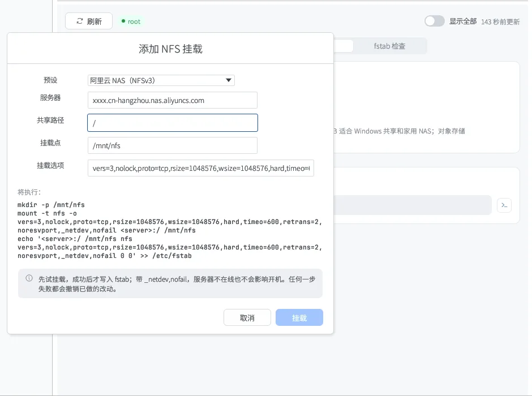The height and width of the screenshot is (396, 532).
Task: Click the root user status badge
Action: click(131, 21)
